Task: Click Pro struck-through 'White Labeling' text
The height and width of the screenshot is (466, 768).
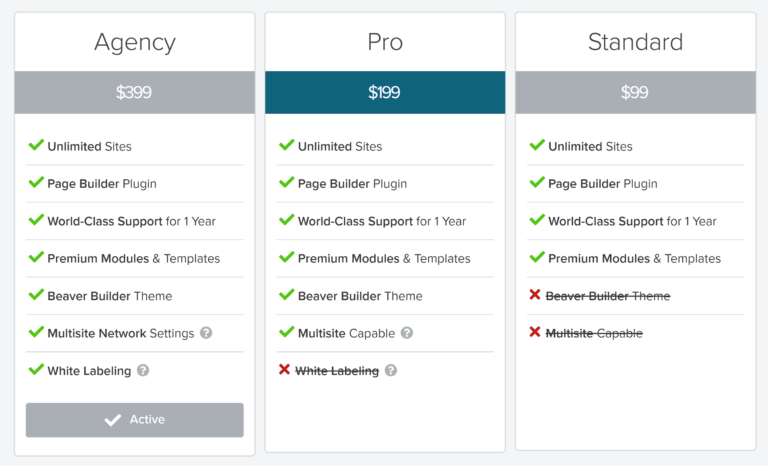Action: coord(337,371)
